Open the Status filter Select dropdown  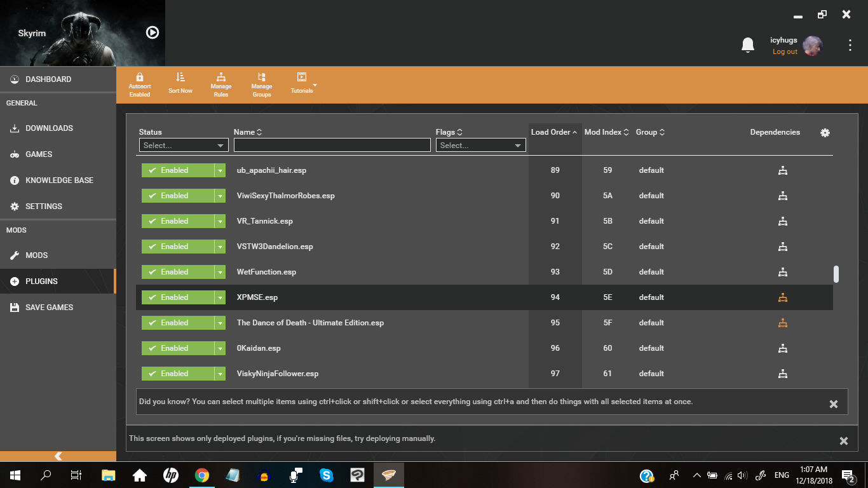coord(184,146)
